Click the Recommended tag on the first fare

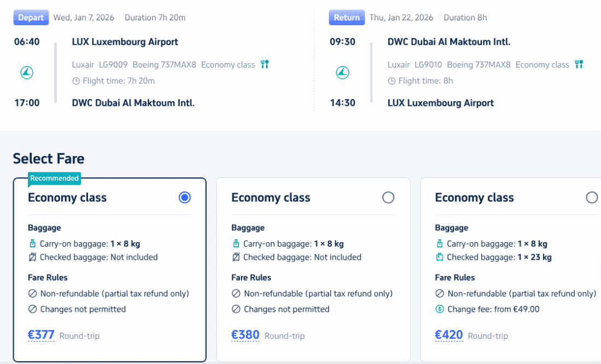[55, 178]
